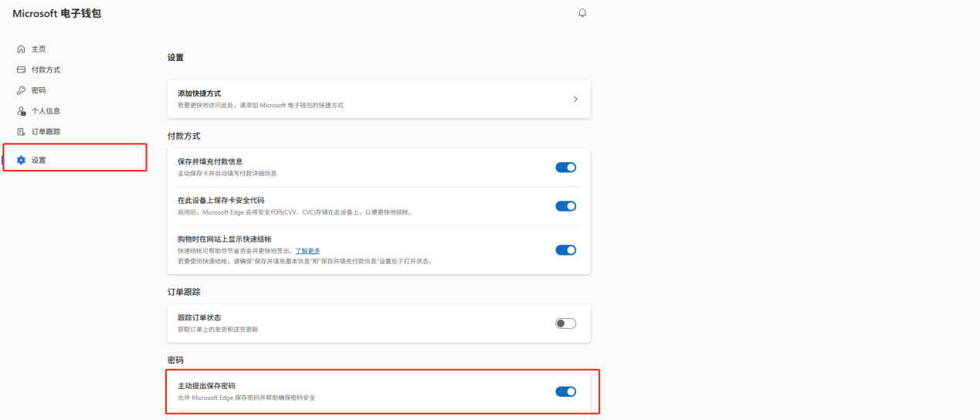Turn off 在此设备上保存卡安全代码 switch

point(565,206)
